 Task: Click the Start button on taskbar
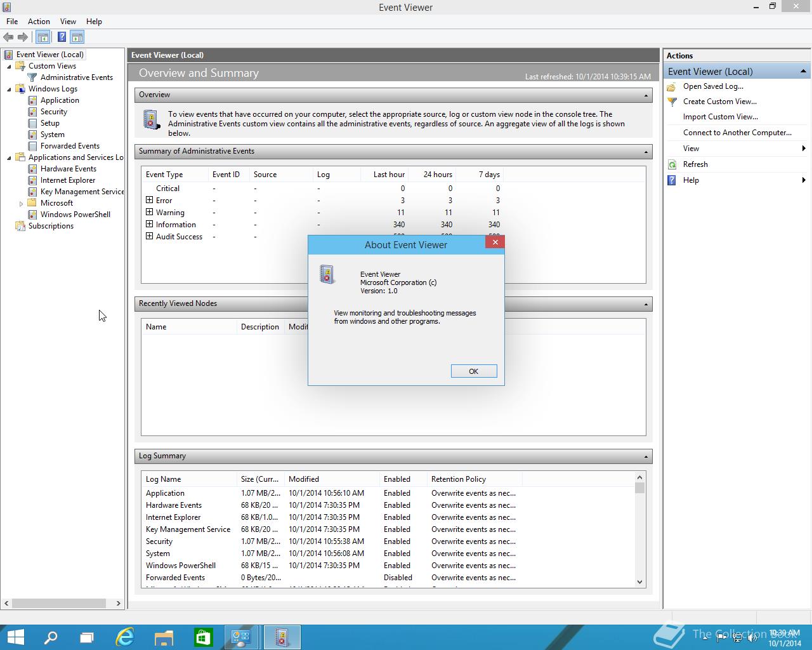coord(15,637)
